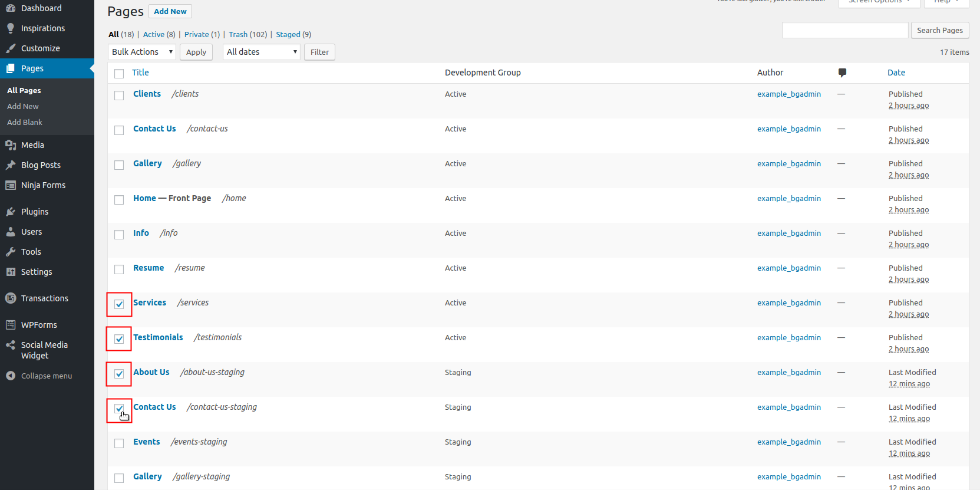Click the Search Pages button
The image size is (980, 490).
click(939, 31)
